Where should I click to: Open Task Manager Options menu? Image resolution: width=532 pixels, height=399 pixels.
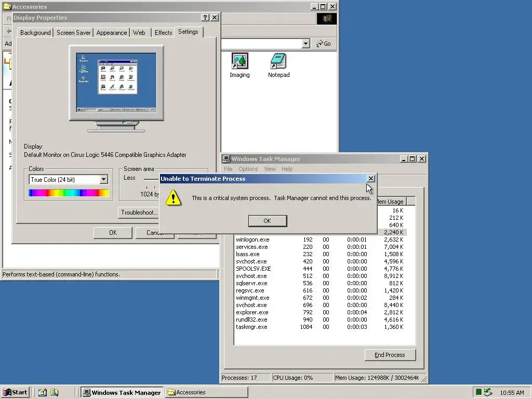[248, 169]
